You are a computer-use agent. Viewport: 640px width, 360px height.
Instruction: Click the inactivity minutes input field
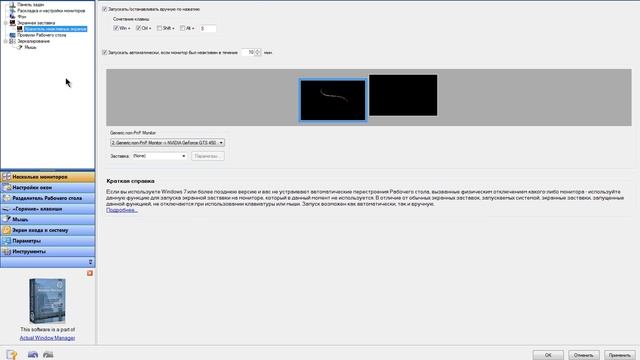248,52
